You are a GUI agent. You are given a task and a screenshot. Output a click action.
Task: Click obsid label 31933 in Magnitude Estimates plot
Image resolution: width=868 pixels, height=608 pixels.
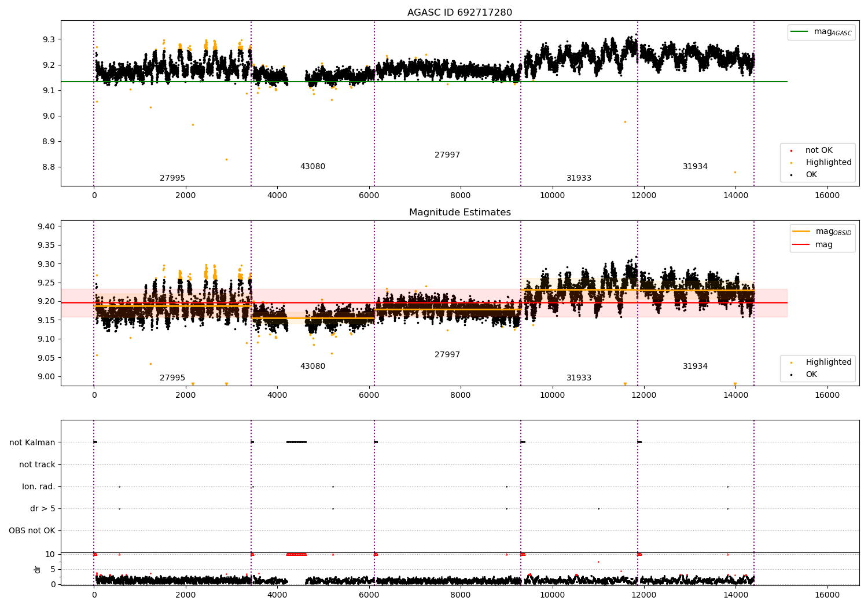(579, 378)
